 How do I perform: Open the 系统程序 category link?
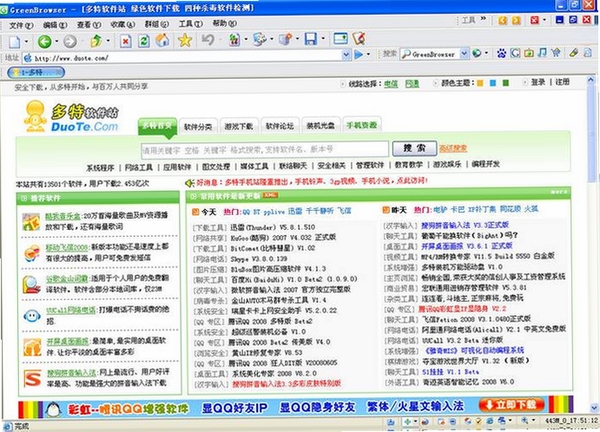coord(100,168)
